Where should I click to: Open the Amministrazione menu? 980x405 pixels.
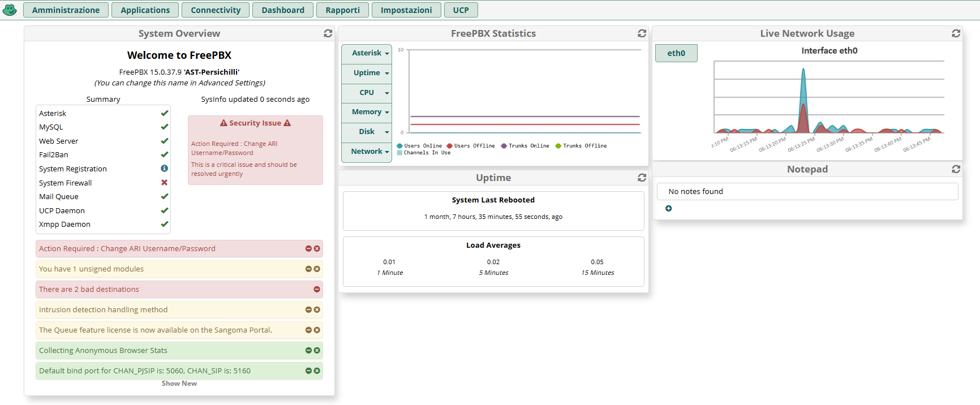point(66,10)
